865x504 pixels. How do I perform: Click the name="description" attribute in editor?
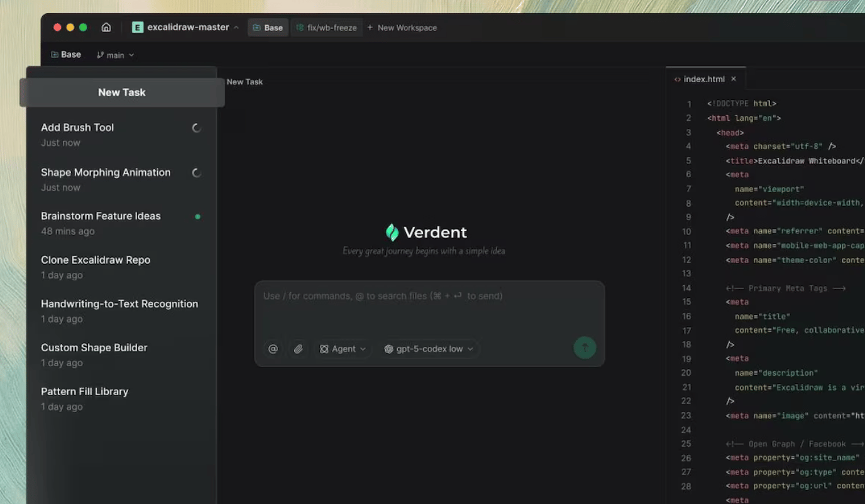pos(776,373)
